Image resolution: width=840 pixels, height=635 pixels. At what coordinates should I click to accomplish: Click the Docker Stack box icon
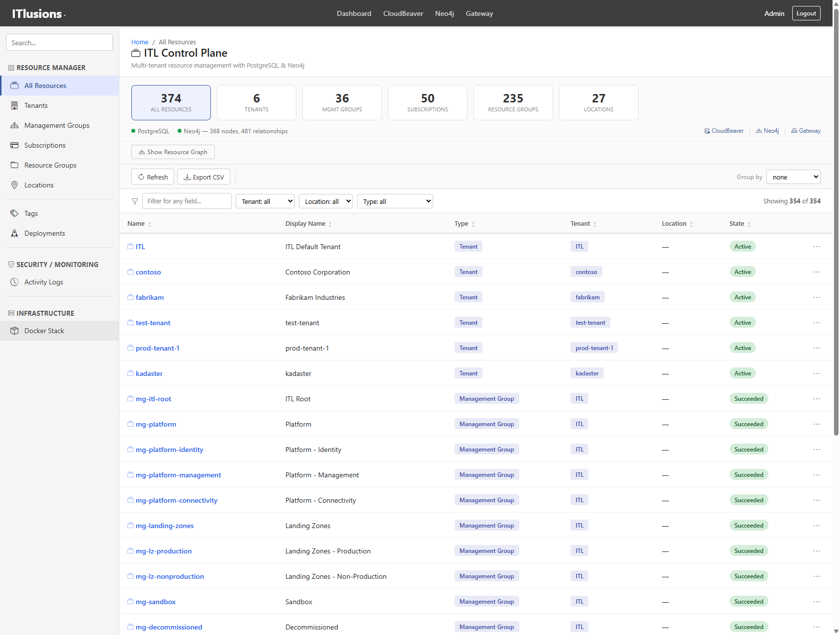[x=14, y=331]
